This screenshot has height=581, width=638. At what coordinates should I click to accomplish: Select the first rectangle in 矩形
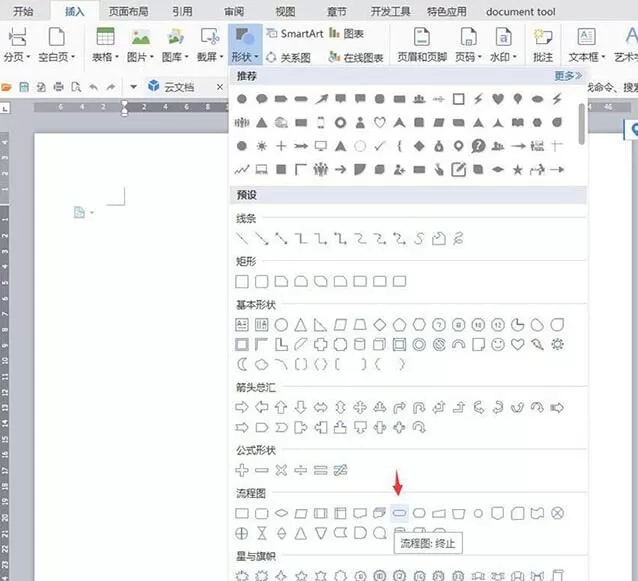coord(242,281)
